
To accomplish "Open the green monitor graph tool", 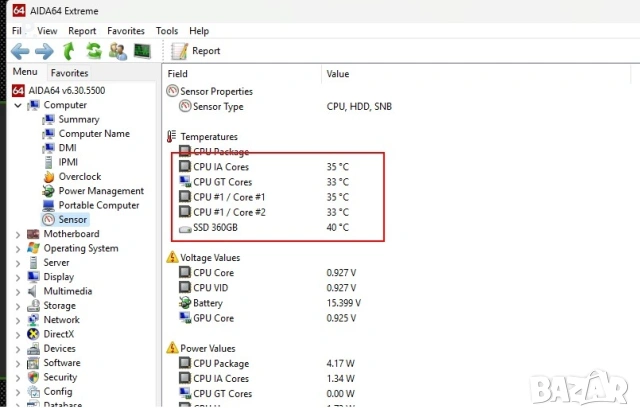I will point(142,51).
